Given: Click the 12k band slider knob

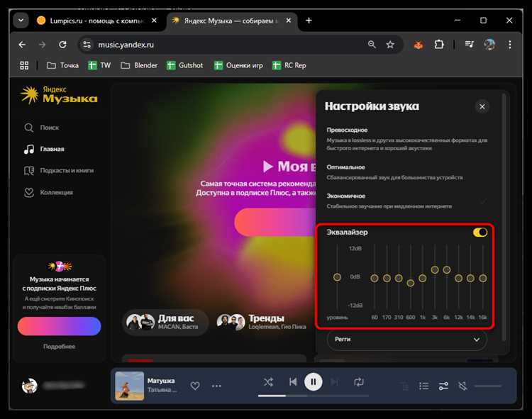Looking at the screenshot, I should [x=458, y=279].
